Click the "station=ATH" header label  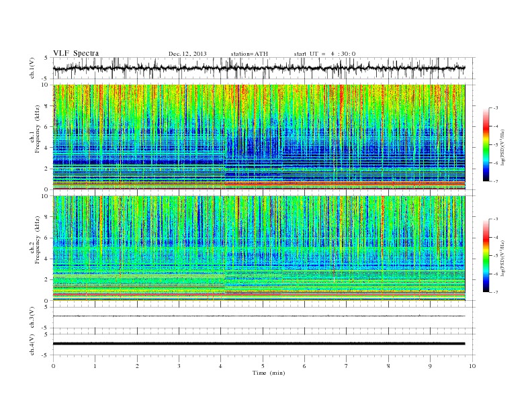[x=249, y=54]
